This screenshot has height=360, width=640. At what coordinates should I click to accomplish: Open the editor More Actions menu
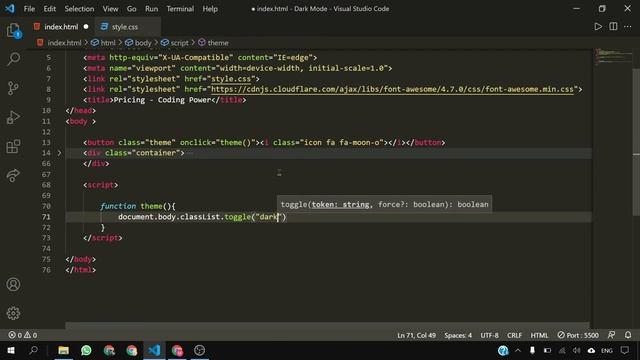point(628,27)
